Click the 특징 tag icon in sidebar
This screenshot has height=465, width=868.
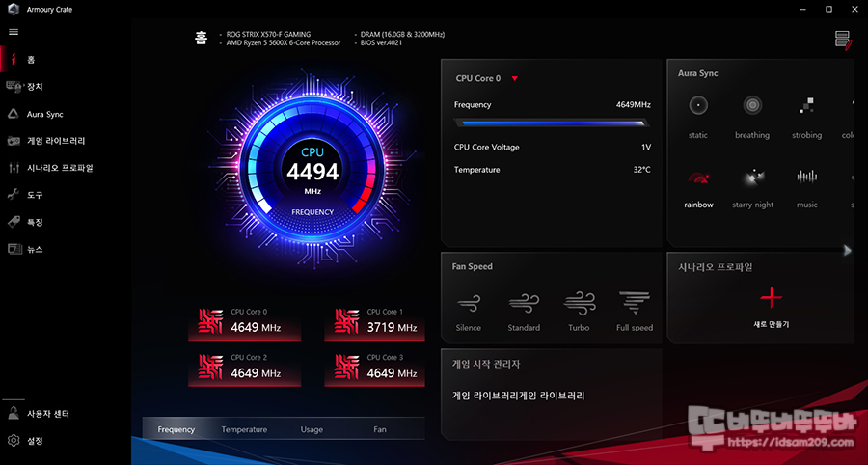tap(14, 222)
